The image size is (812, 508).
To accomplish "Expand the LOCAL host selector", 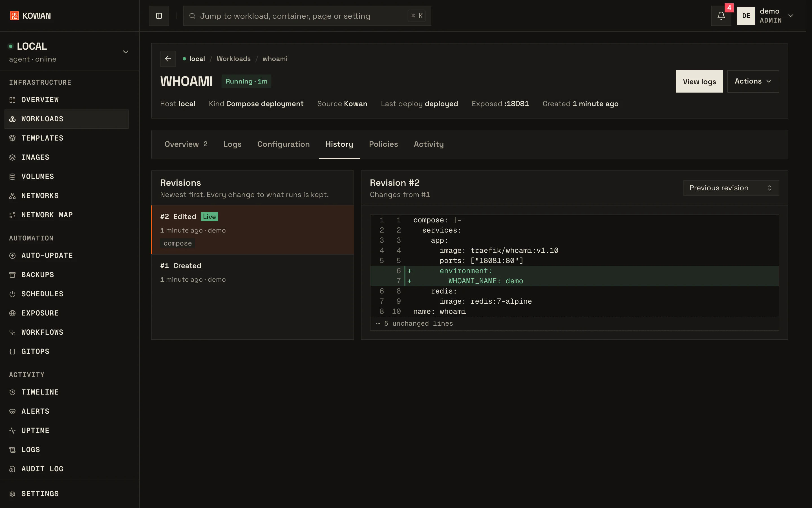I will (x=69, y=51).
